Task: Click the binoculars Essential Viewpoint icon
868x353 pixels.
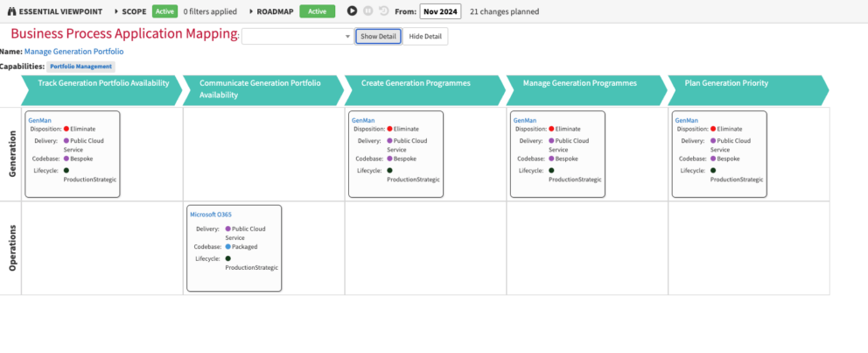Action: [12, 11]
